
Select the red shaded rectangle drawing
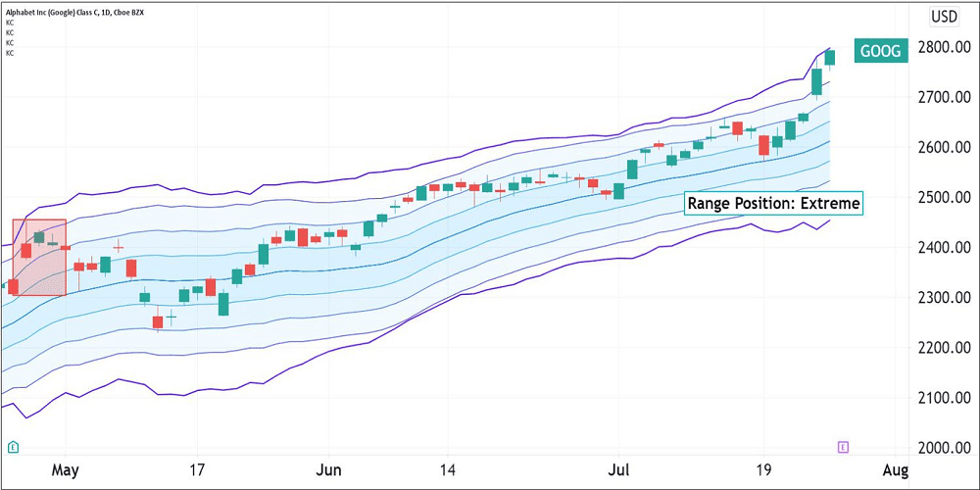tap(39, 257)
